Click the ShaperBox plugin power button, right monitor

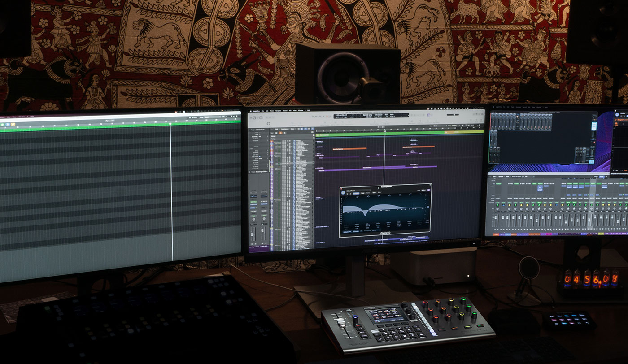pos(617,115)
